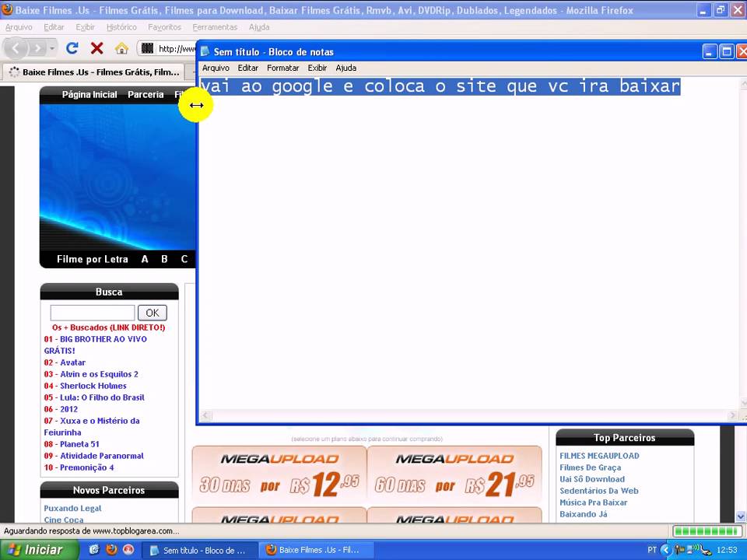747x560 pixels.
Task: Open Notepad's Exibir menu
Action: click(x=317, y=68)
